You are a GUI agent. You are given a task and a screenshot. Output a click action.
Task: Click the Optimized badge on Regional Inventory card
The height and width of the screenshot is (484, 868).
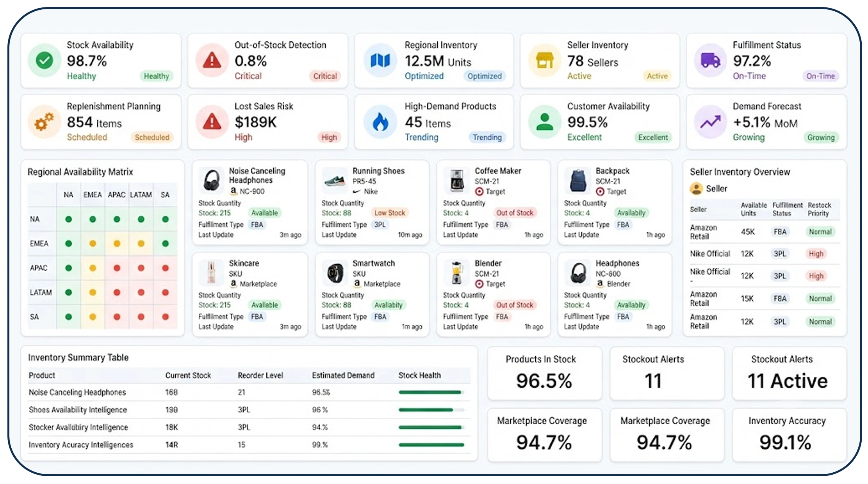tap(485, 76)
